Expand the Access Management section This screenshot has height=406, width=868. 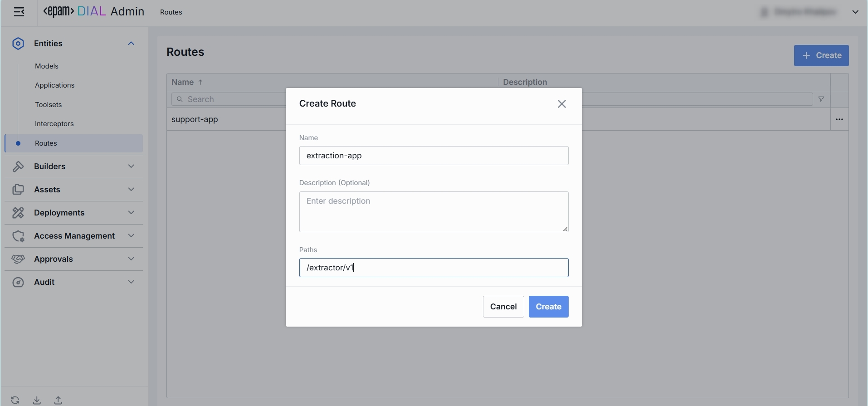(x=131, y=236)
